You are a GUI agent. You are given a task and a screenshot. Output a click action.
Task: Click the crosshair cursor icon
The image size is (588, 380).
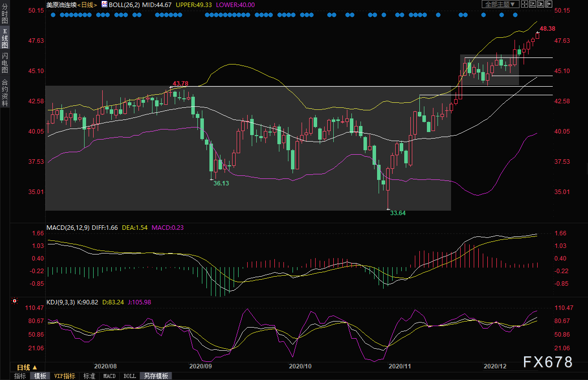tap(525, 4)
